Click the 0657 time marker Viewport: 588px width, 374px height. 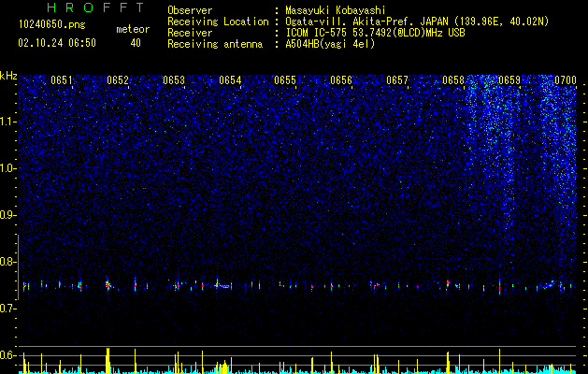[397, 80]
